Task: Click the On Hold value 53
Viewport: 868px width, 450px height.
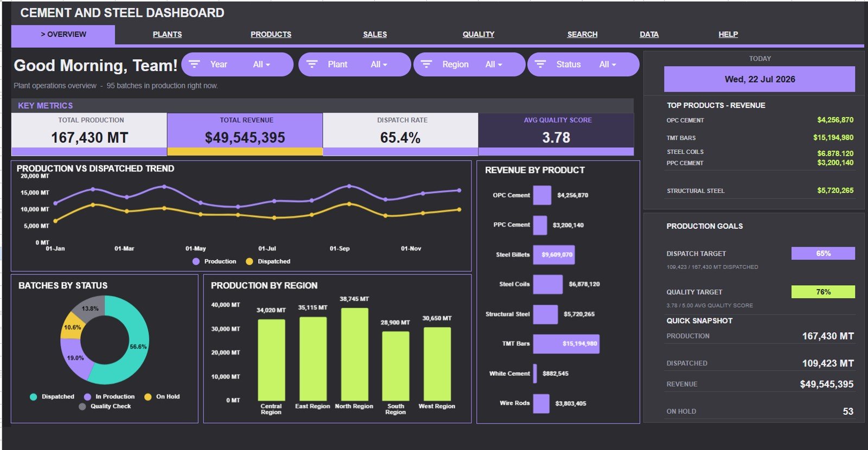Action: pyautogui.click(x=848, y=412)
